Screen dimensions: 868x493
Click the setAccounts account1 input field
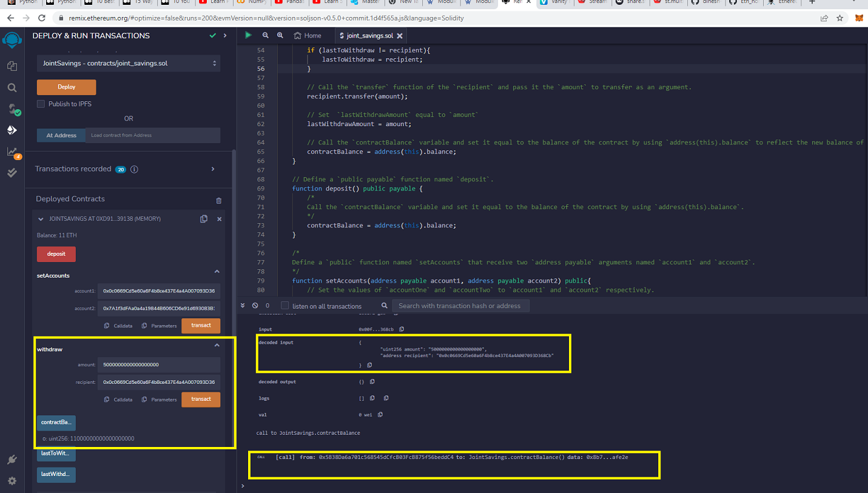159,291
